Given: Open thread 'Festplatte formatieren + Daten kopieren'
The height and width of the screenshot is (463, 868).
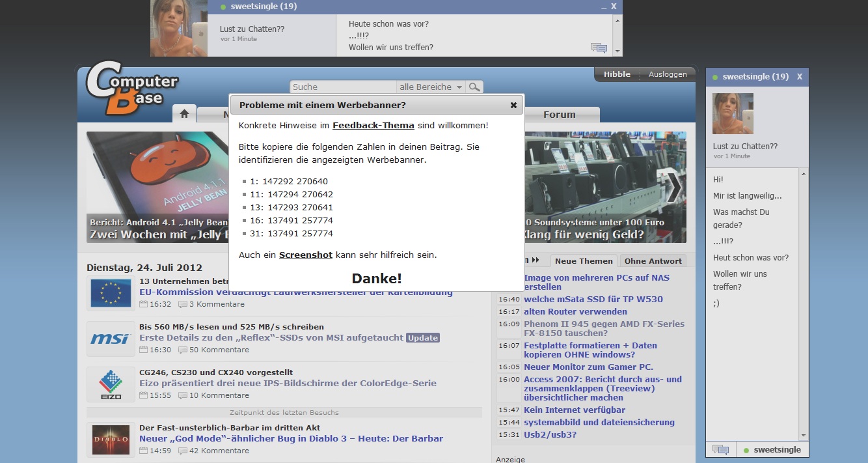Looking at the screenshot, I should pos(590,350).
